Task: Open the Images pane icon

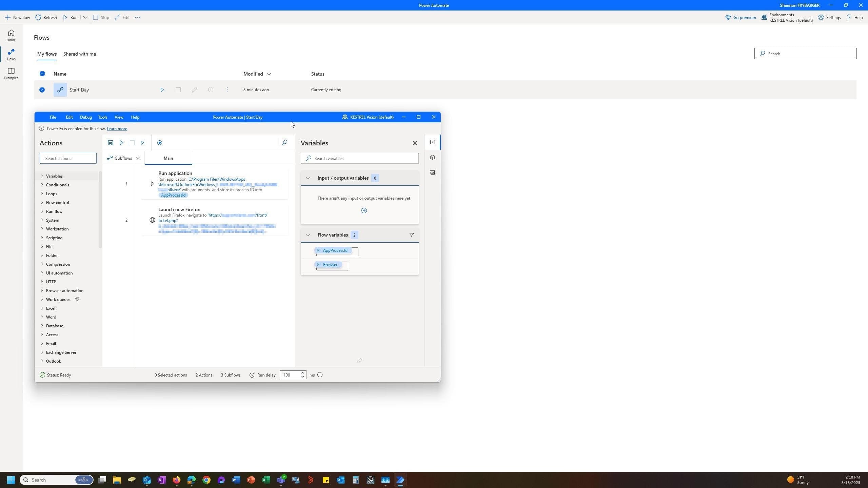Action: pos(432,172)
